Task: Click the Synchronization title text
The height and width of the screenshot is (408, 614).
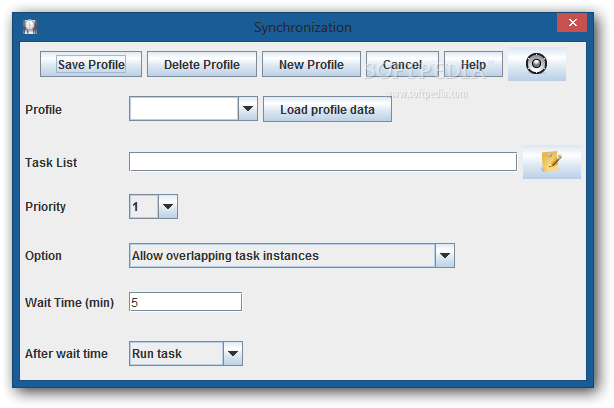Action: click(x=303, y=27)
